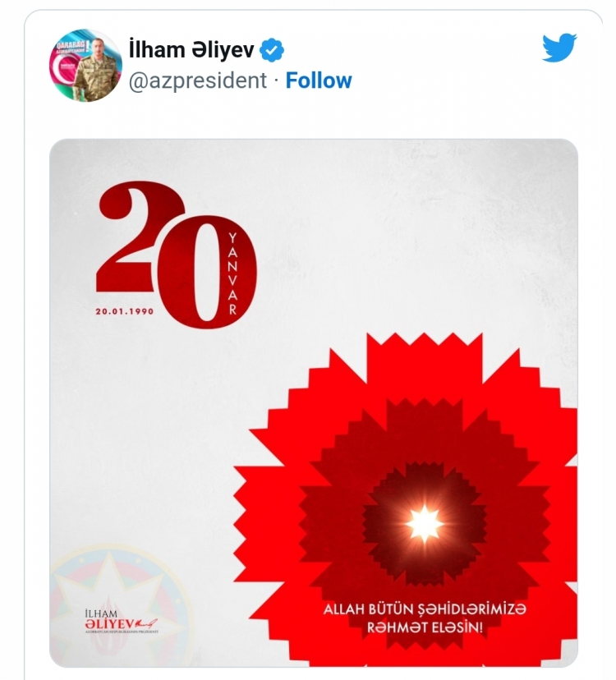Open the tweet's attached image

pos(313,402)
